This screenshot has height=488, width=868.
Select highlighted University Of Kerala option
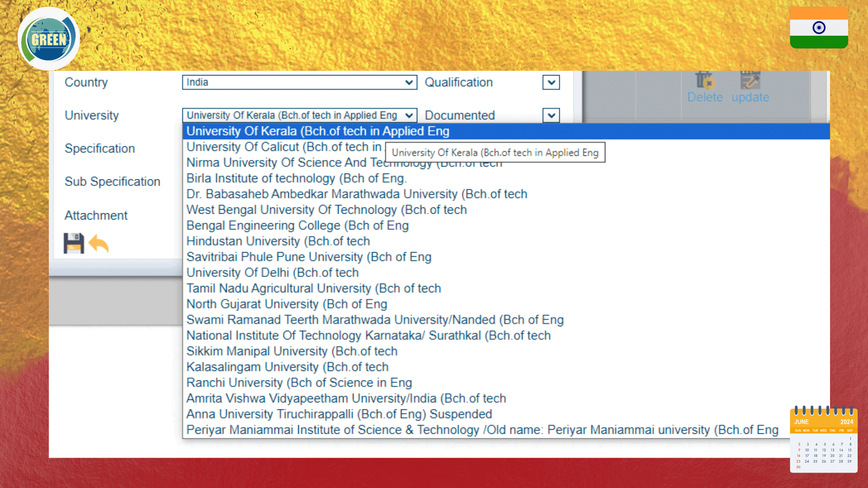(x=318, y=131)
